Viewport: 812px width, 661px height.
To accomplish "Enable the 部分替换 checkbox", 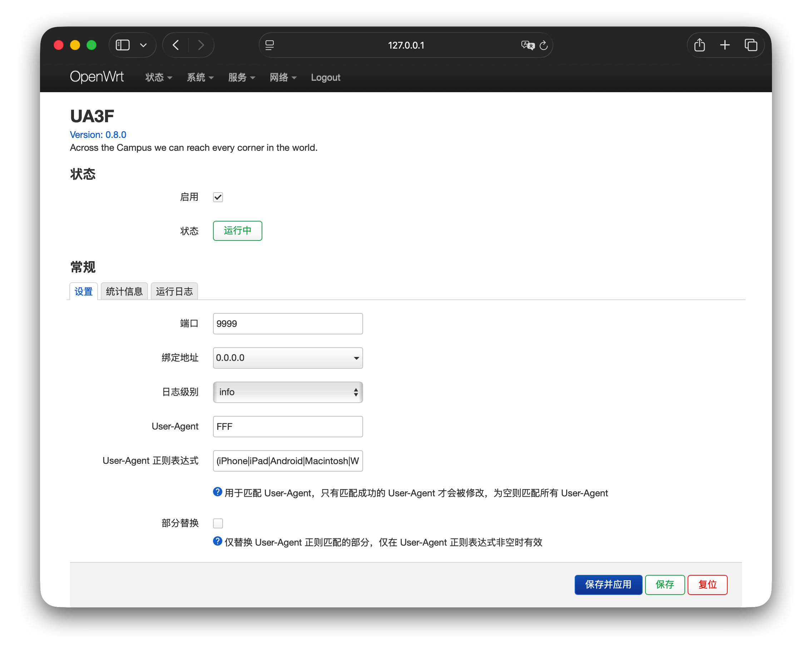I will 218,523.
